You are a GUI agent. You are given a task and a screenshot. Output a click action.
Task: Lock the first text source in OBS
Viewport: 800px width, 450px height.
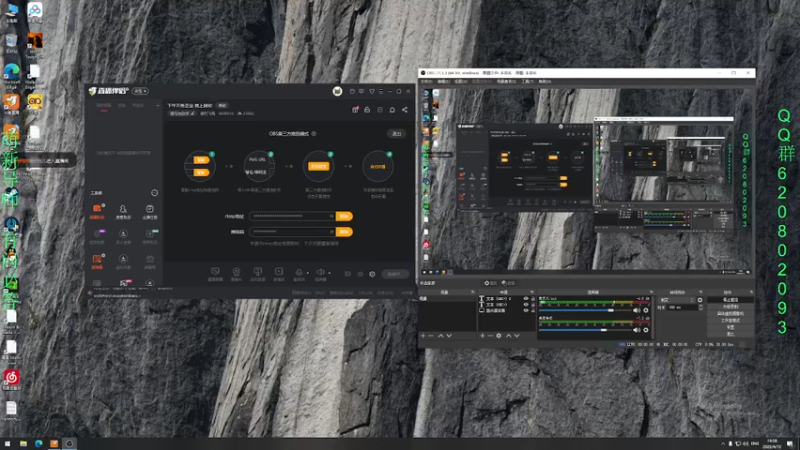pyautogui.click(x=533, y=298)
